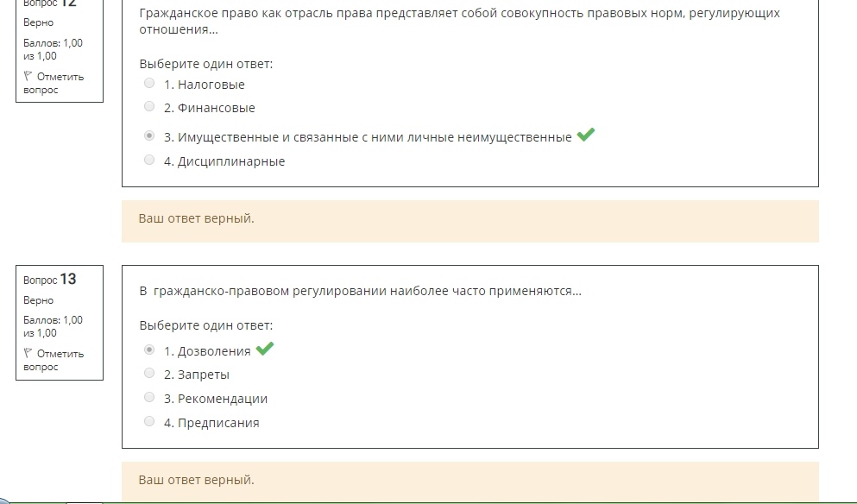This screenshot has width=857, height=504.
Task: Click the flag icon for question 12
Action: point(28,76)
